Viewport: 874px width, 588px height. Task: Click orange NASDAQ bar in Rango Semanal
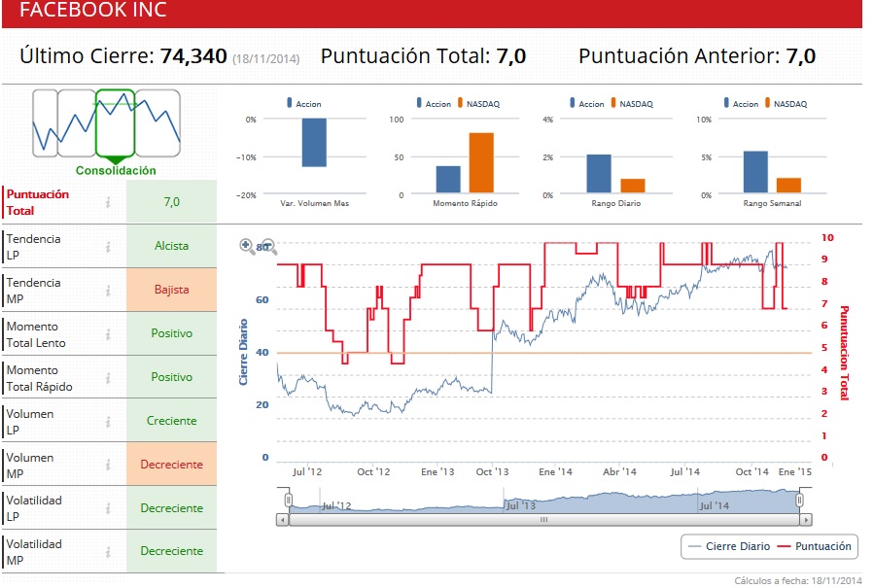click(x=788, y=185)
